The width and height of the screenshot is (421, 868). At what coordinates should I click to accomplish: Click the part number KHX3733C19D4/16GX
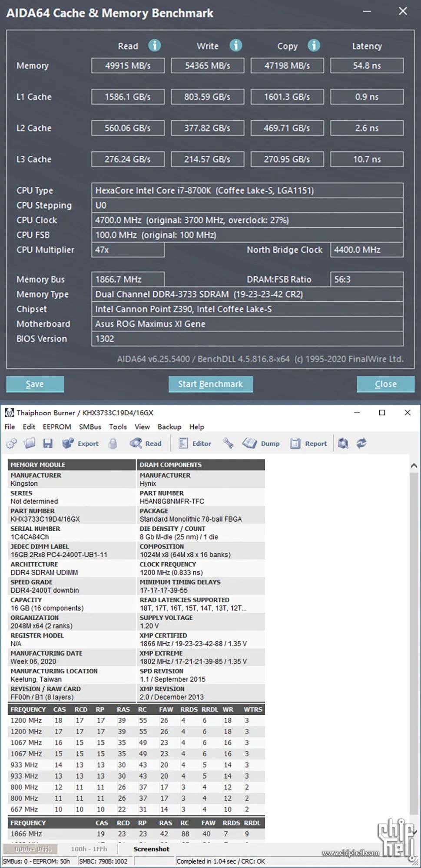point(45,519)
